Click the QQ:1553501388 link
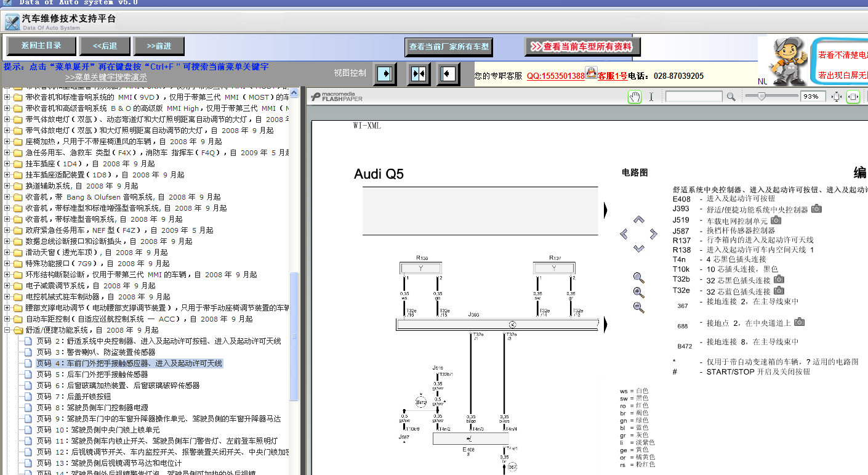 tap(556, 76)
